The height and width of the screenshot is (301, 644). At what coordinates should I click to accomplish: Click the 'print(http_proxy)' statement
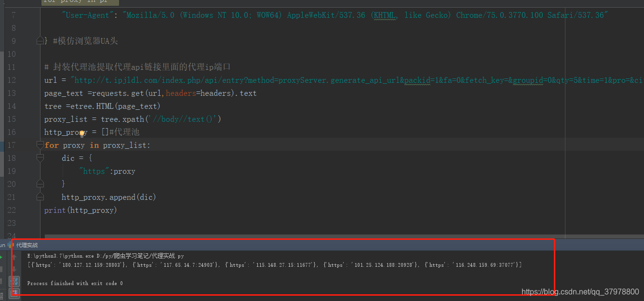point(80,210)
